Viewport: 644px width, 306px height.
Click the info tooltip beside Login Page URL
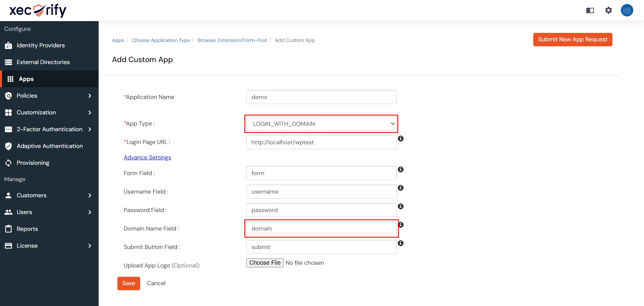[401, 138]
